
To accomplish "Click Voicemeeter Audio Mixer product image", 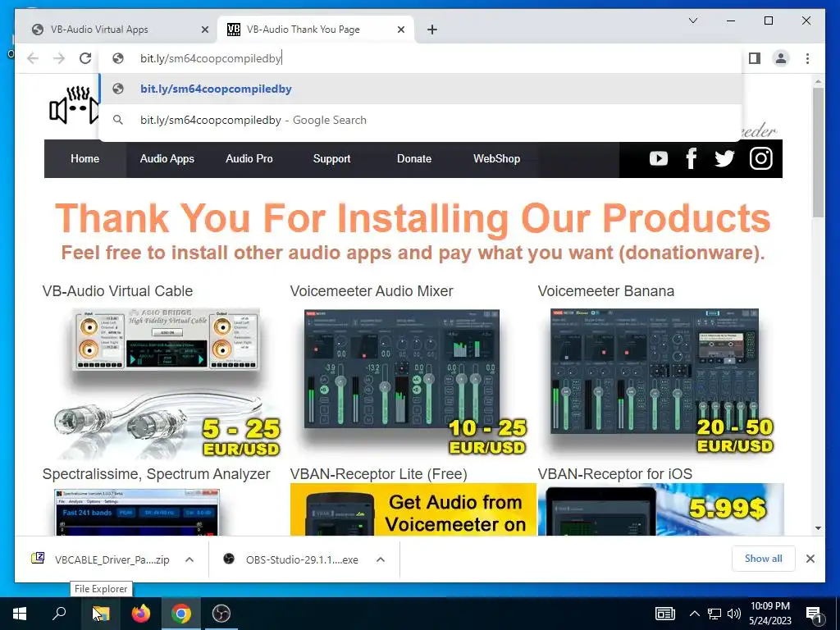I will (x=413, y=381).
